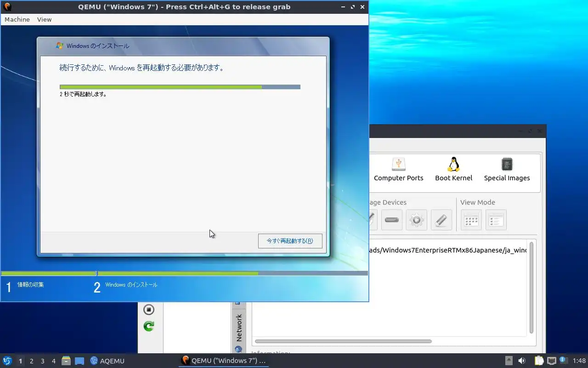
Task: Click the device settings gear-play icon in AQEMU
Action: point(416,220)
